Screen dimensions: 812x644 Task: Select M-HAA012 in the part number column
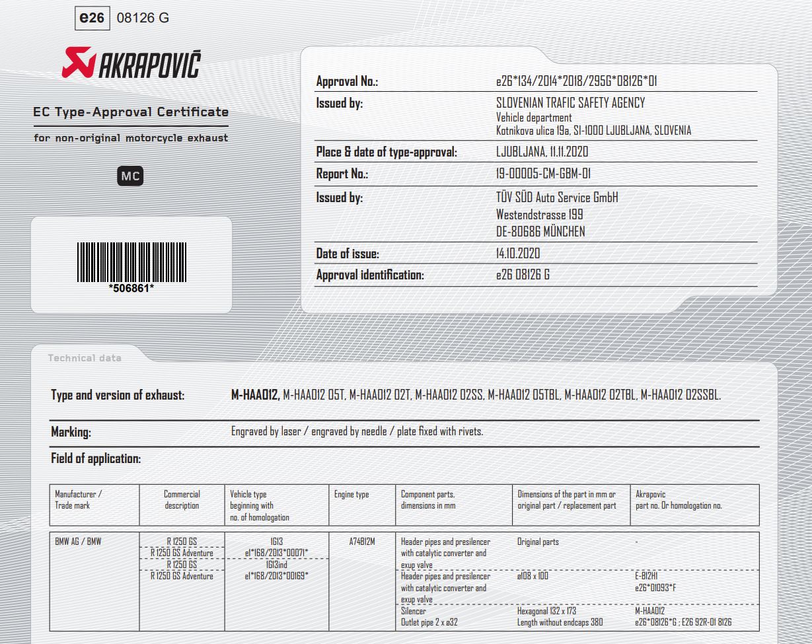[651, 611]
